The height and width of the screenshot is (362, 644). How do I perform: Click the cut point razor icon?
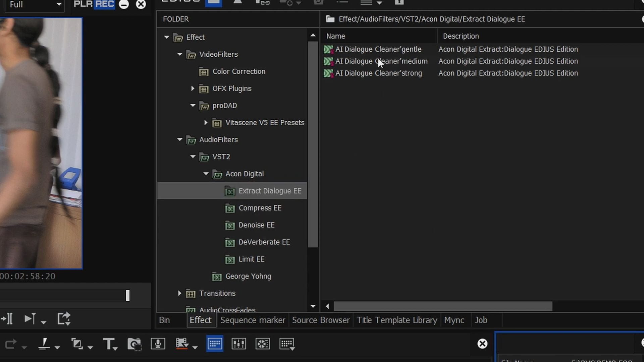tap(44, 344)
